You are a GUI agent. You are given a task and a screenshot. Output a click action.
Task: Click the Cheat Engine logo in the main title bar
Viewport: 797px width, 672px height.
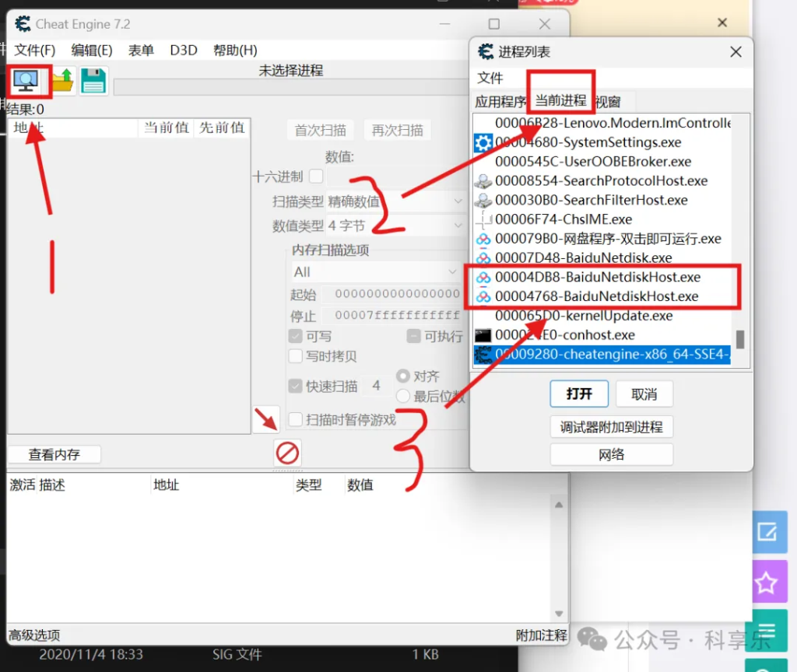pos(23,24)
